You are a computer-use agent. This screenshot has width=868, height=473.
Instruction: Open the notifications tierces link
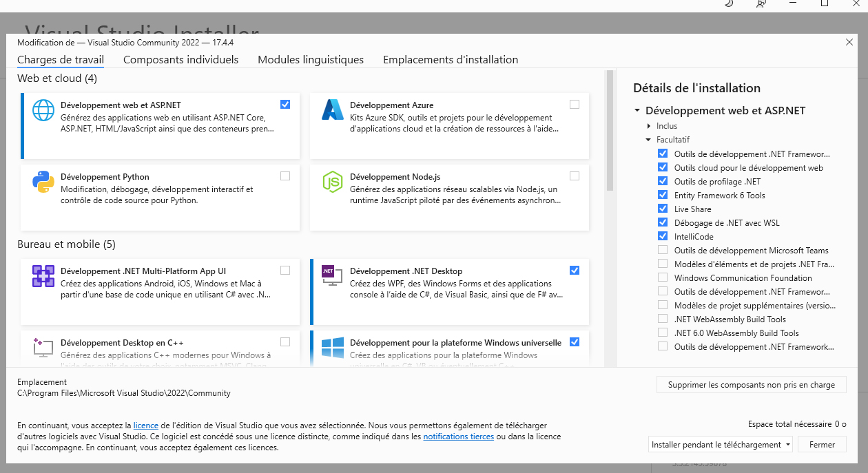(458, 437)
